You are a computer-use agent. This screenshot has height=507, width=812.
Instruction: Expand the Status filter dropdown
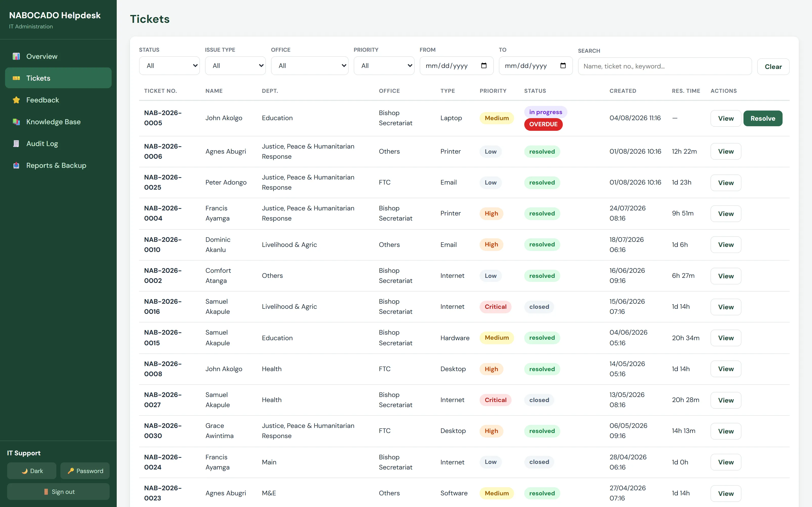pos(170,66)
